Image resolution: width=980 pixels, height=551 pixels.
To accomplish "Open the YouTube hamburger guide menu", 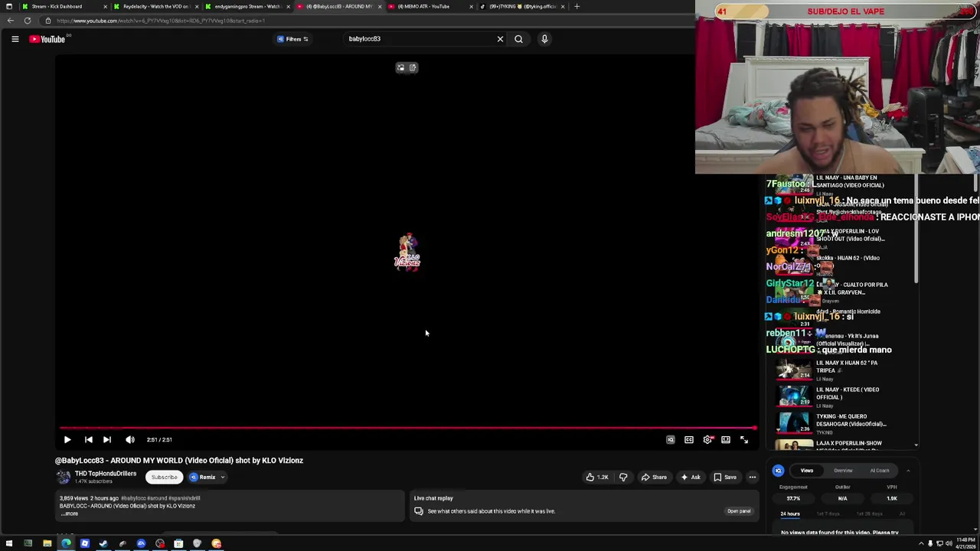I will [x=15, y=39].
